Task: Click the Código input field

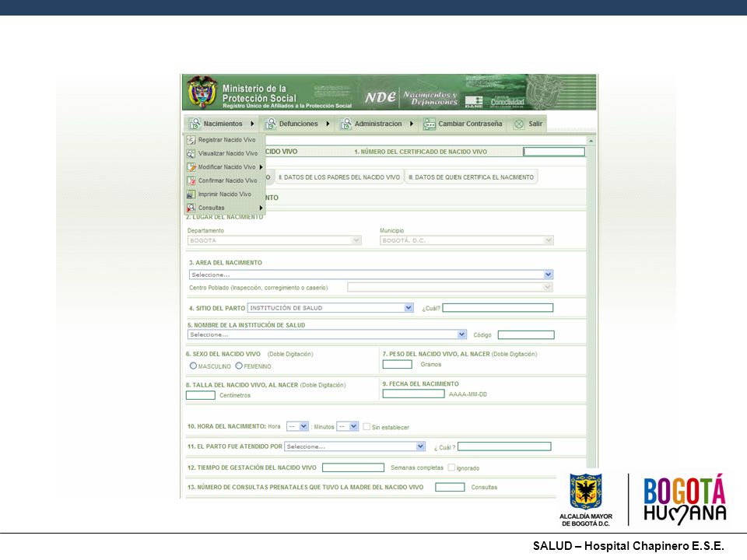Action: [526, 335]
